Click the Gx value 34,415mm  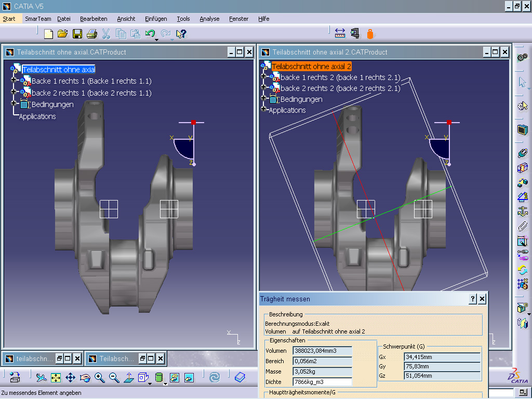(x=443, y=357)
